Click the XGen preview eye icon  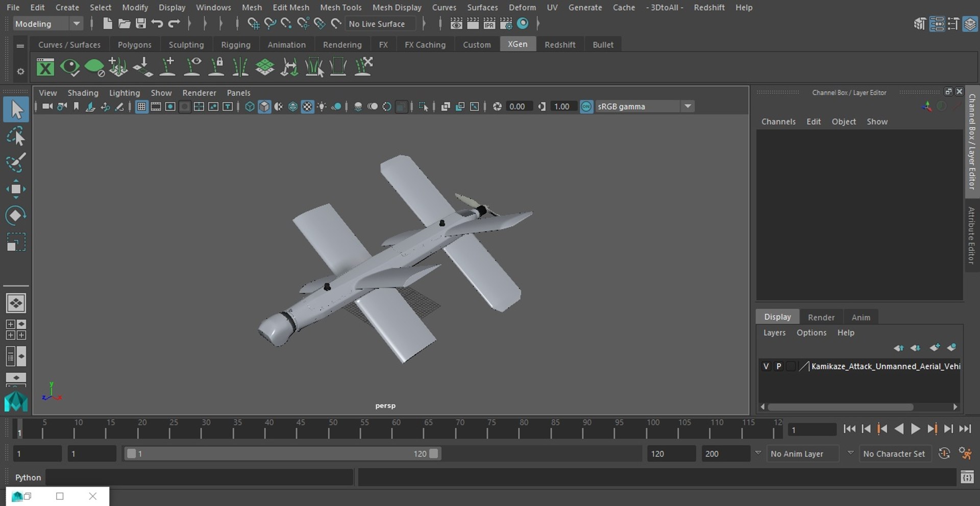[x=70, y=67]
